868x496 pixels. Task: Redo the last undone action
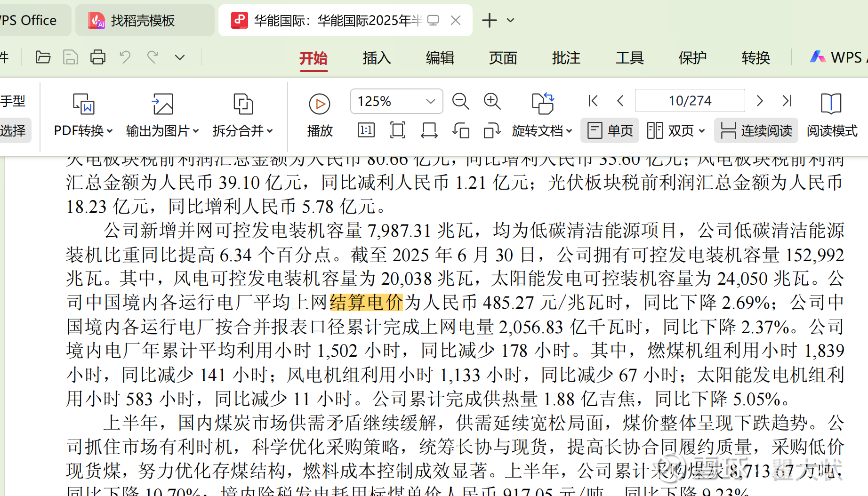[x=153, y=57]
